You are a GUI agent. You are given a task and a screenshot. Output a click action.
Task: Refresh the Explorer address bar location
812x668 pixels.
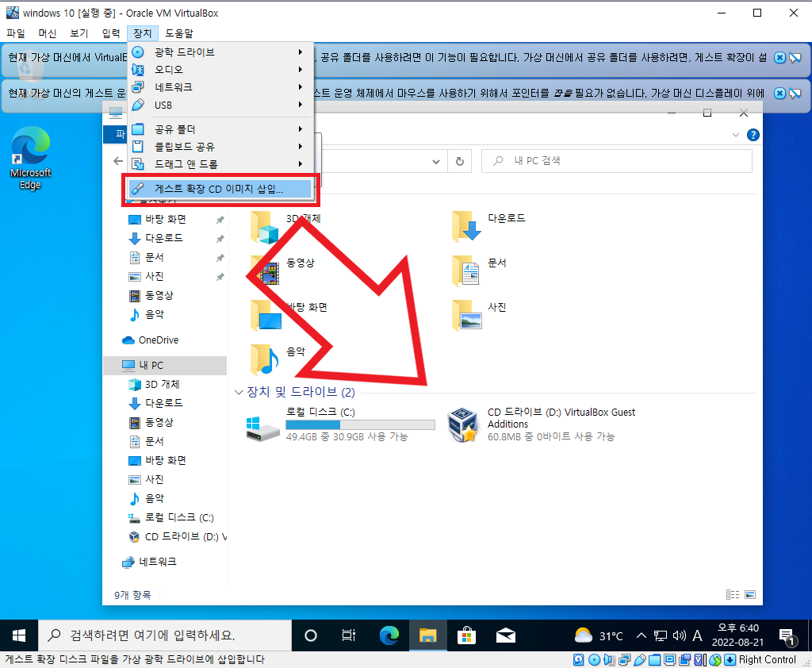[459, 161]
